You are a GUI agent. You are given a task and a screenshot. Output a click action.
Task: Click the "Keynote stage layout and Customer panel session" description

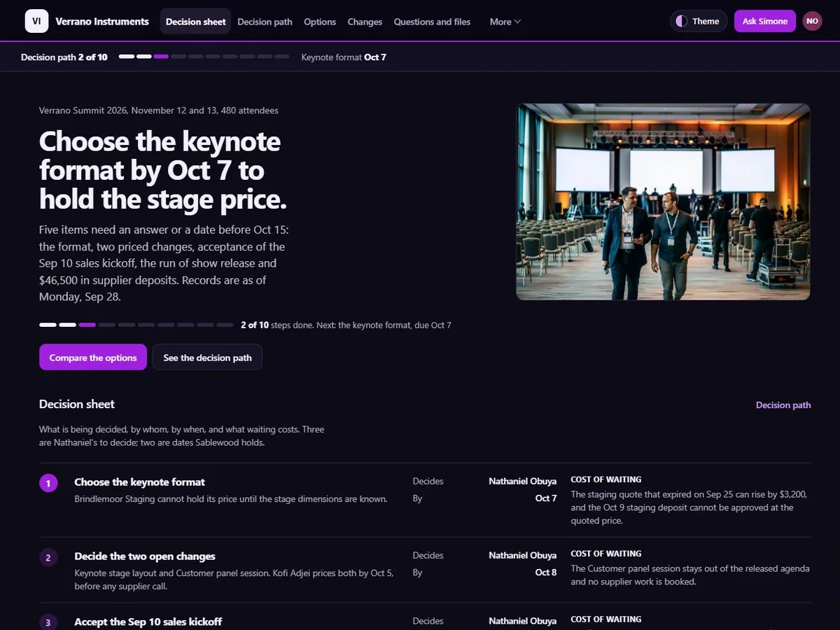(x=234, y=580)
